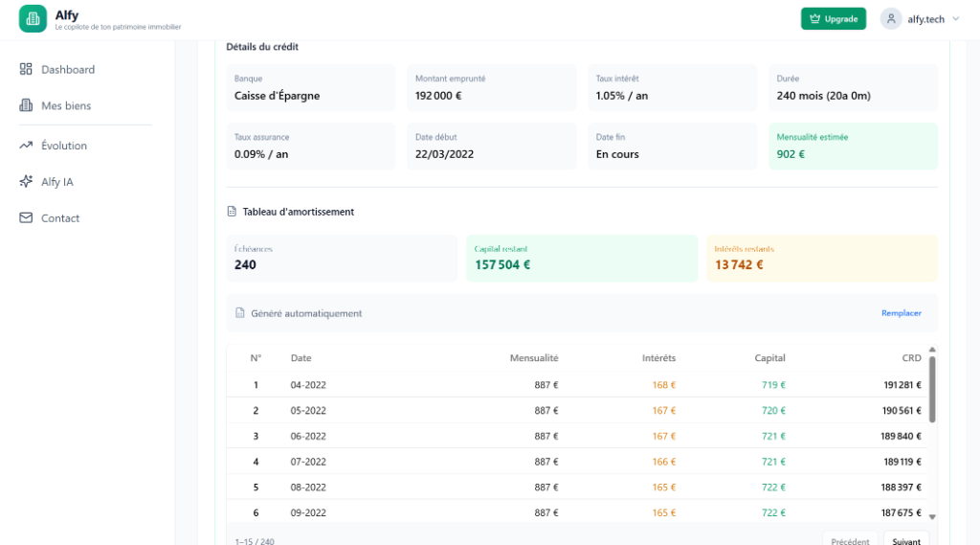Click the CRD value 189 840 €
The width and height of the screenshot is (980, 545).
(902, 436)
